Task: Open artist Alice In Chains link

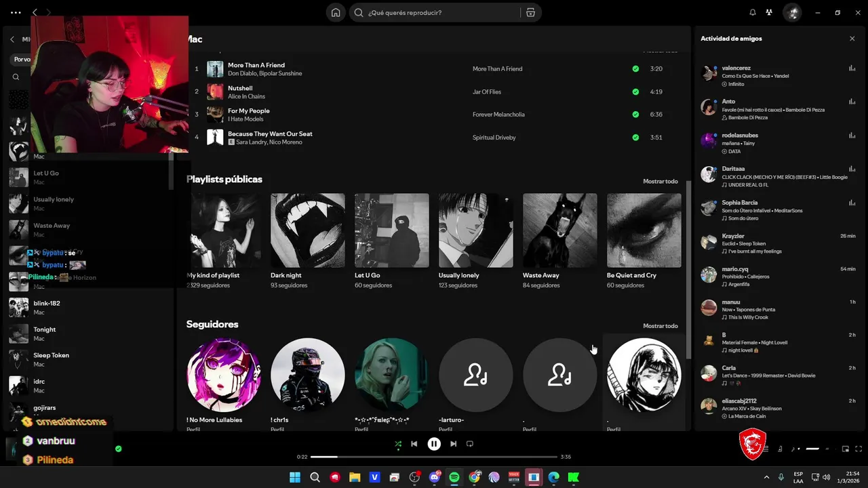Action: [246, 96]
